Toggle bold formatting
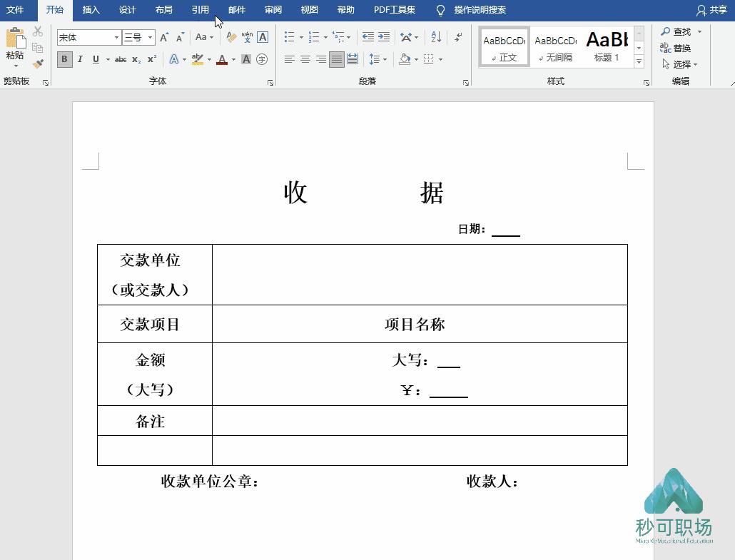This screenshot has width=735, height=560. click(64, 58)
